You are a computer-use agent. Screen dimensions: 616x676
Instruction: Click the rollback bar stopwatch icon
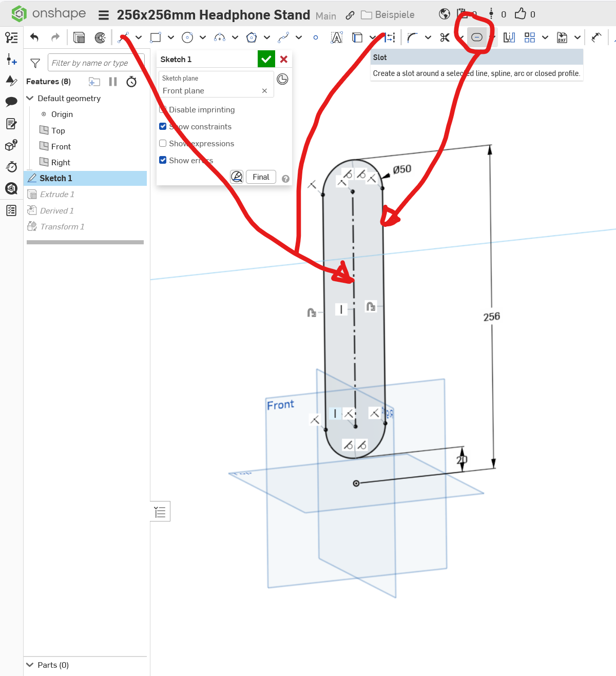(131, 82)
